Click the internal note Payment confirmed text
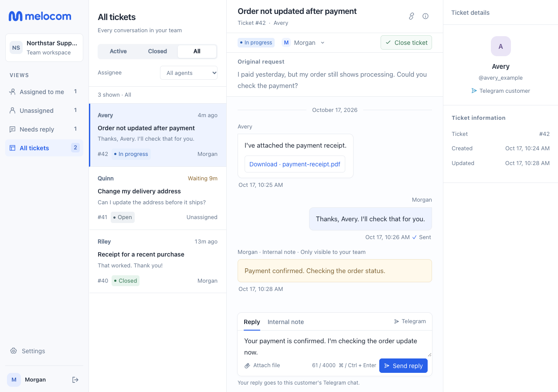Screen dimensions: 558x392 (x=315, y=271)
